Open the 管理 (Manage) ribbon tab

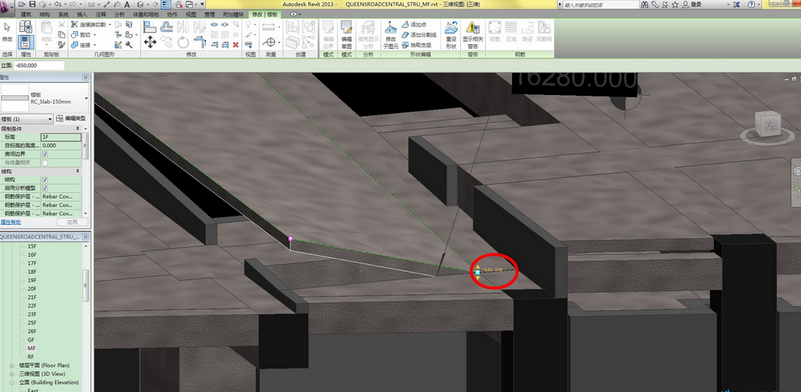coord(209,14)
